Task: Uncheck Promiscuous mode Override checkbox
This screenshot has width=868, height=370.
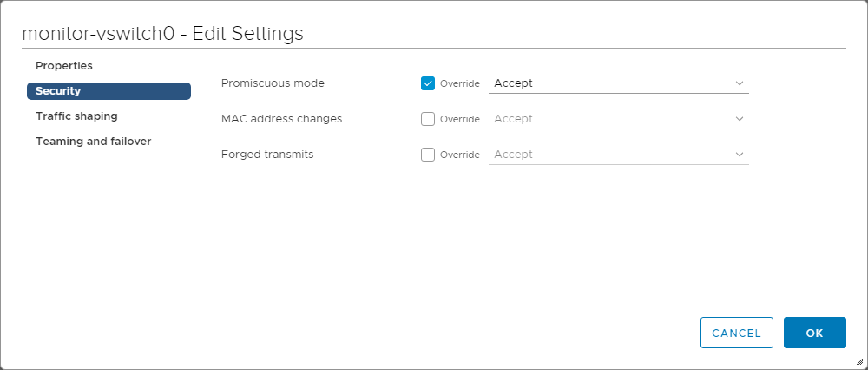Action: pos(428,83)
